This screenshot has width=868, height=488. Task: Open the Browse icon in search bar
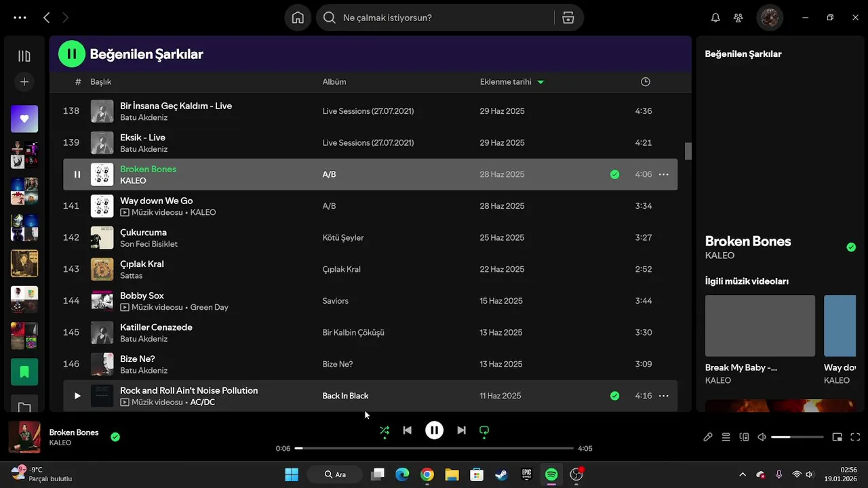pos(568,18)
